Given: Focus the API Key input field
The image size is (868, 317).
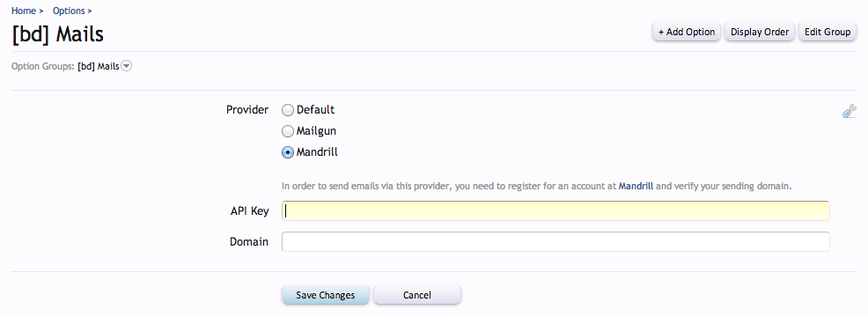Looking at the screenshot, I should click(555, 210).
